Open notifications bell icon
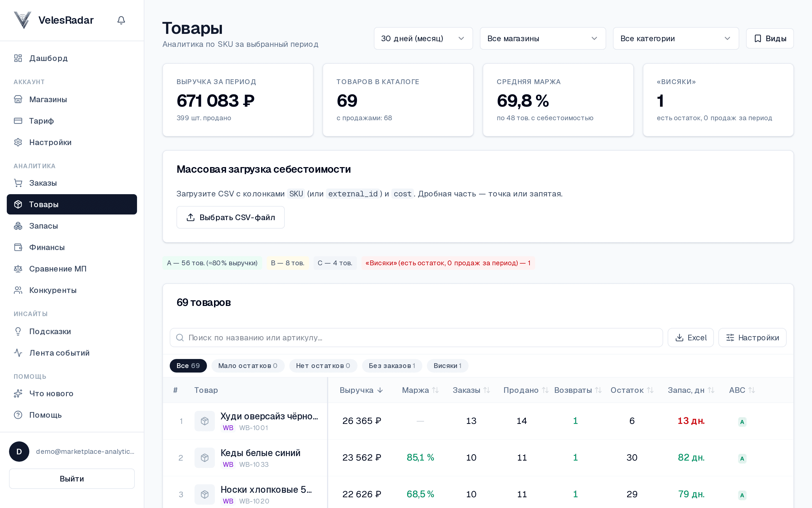Image resolution: width=812 pixels, height=508 pixels. (121, 20)
